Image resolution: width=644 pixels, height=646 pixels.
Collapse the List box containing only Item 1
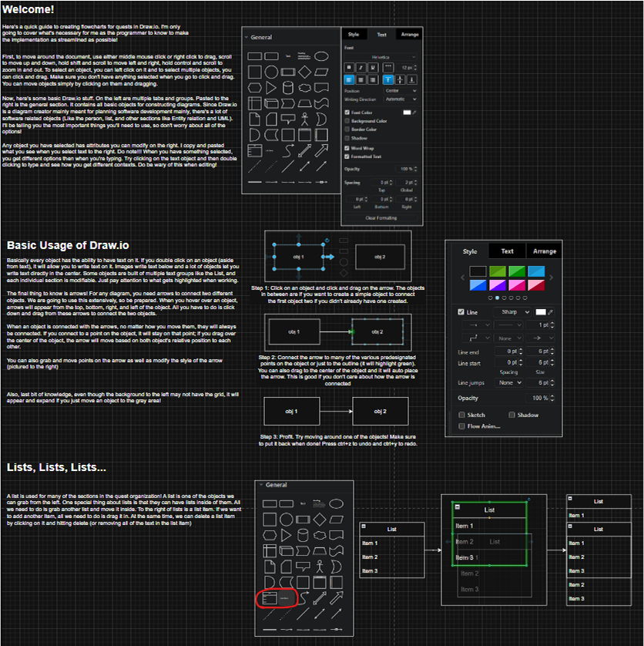click(x=570, y=499)
